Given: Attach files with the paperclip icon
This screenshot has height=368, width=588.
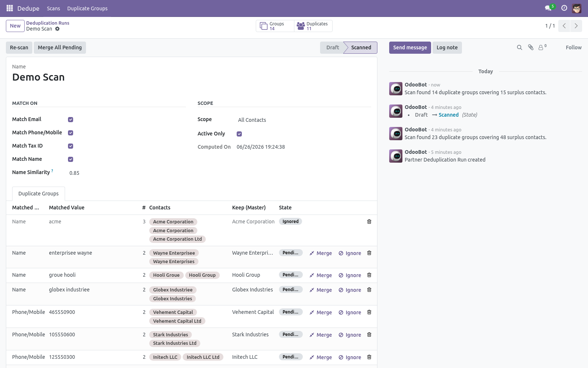Looking at the screenshot, I should (531, 47).
